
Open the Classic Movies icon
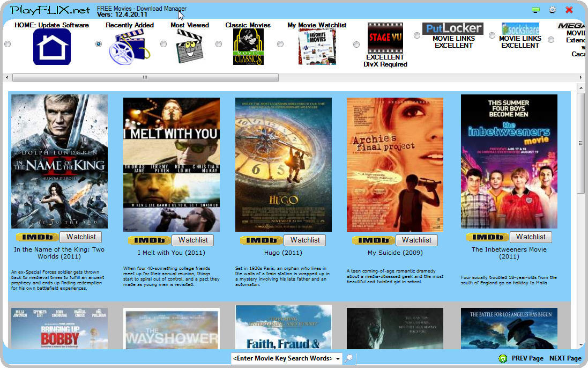(248, 47)
